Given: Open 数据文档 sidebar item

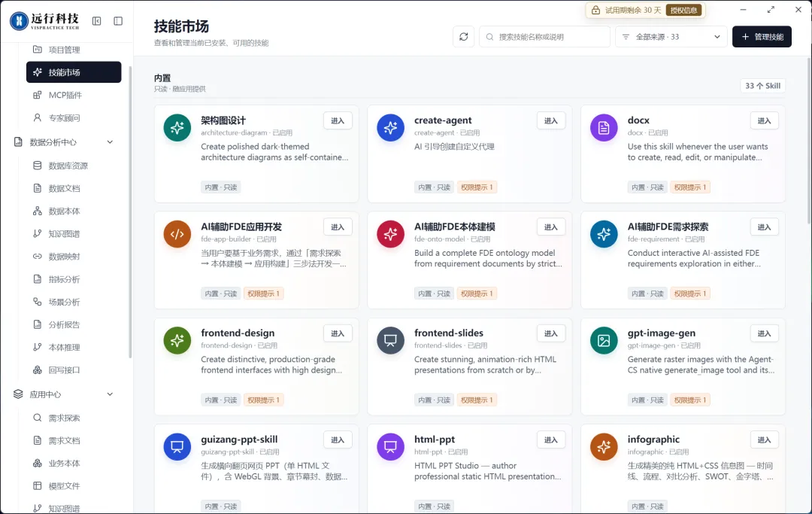Looking at the screenshot, I should pos(74,188).
